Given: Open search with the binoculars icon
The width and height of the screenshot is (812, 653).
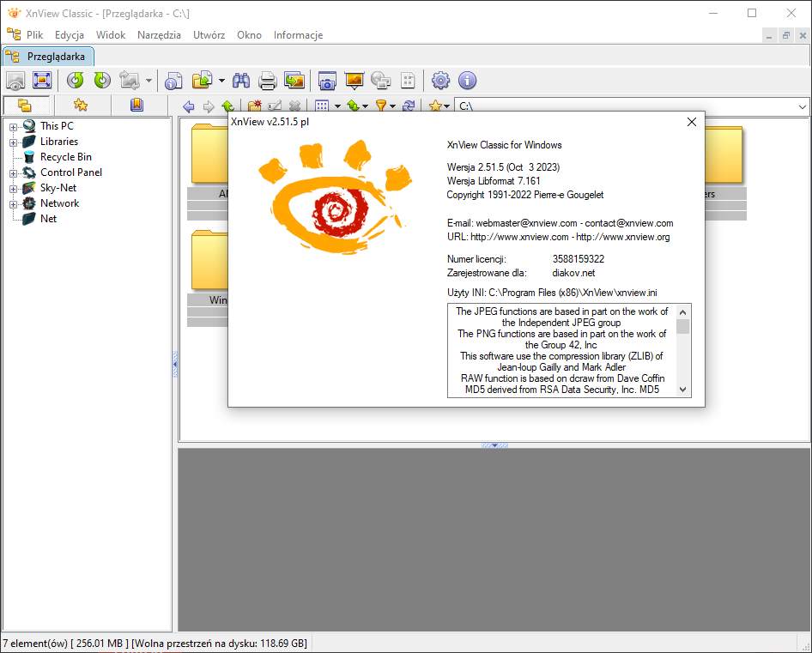Looking at the screenshot, I should [x=241, y=81].
